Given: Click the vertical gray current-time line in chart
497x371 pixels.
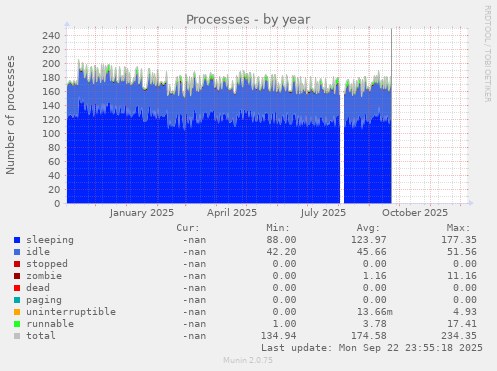Looking at the screenshot, I should point(391,116).
